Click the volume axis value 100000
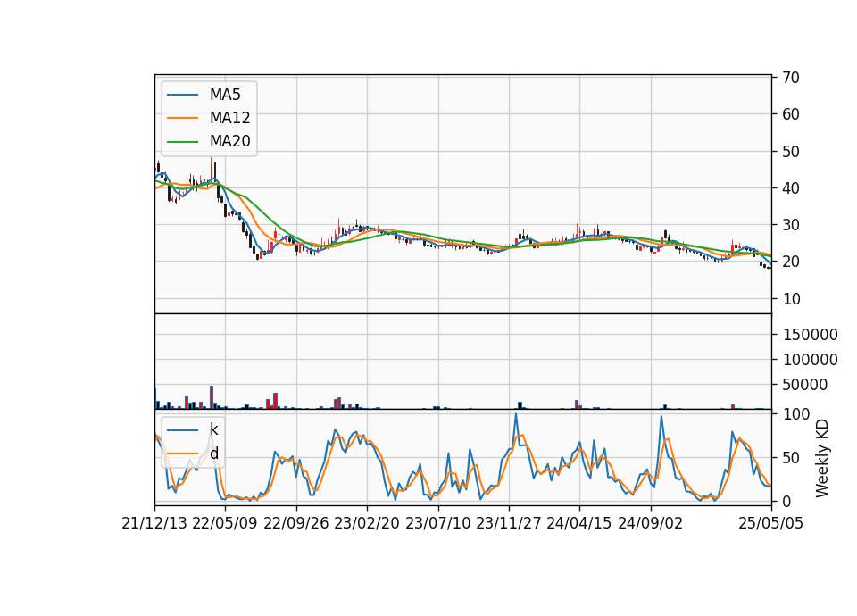This screenshot has width=857, height=616. point(810,360)
